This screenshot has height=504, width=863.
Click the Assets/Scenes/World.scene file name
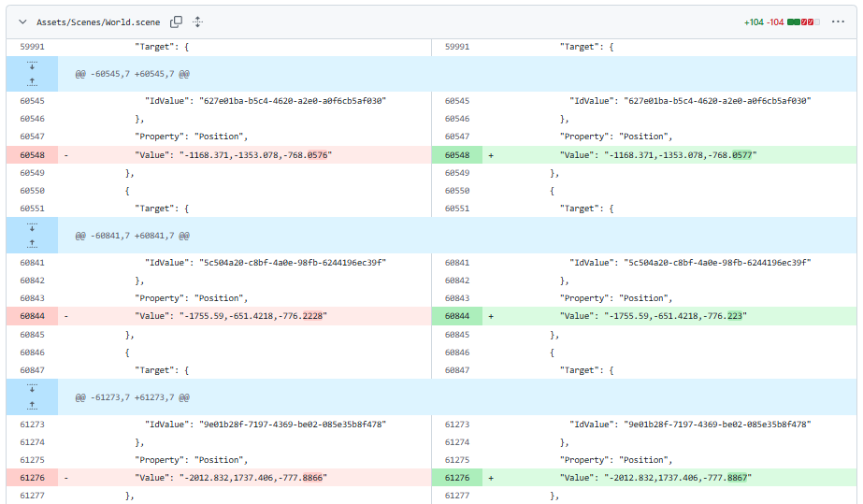point(98,22)
